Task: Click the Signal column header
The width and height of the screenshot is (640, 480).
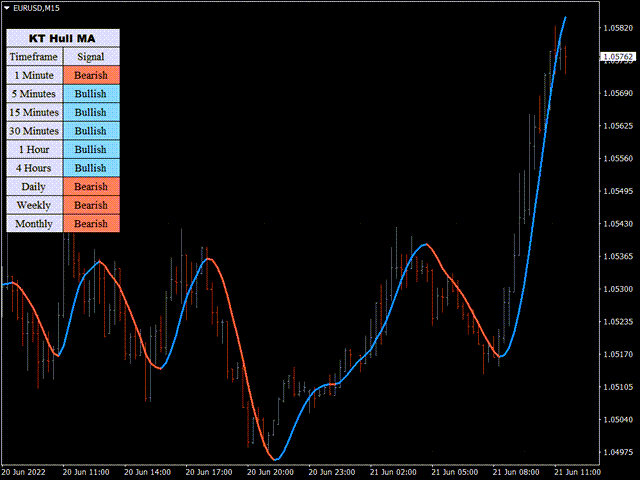Action: 91,57
